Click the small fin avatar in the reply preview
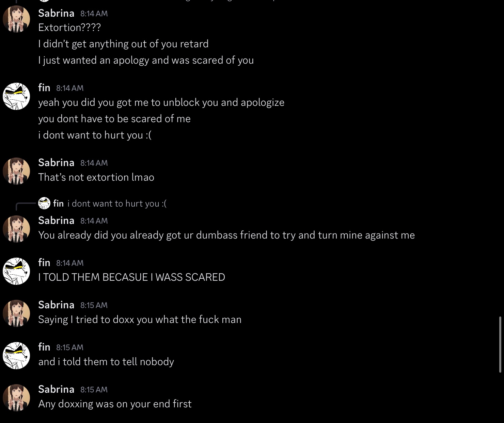This screenshot has height=423, width=504. [44, 203]
